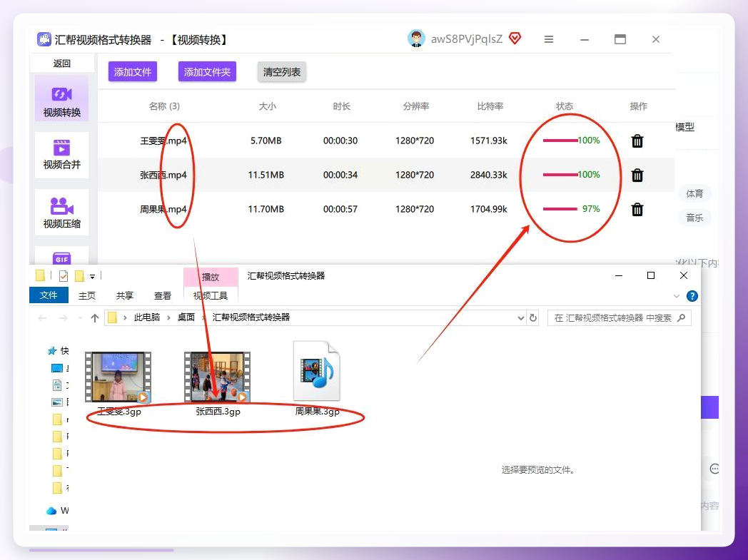Open the 视频合并 sidebar tool
The height and width of the screenshot is (560, 748).
tap(61, 155)
